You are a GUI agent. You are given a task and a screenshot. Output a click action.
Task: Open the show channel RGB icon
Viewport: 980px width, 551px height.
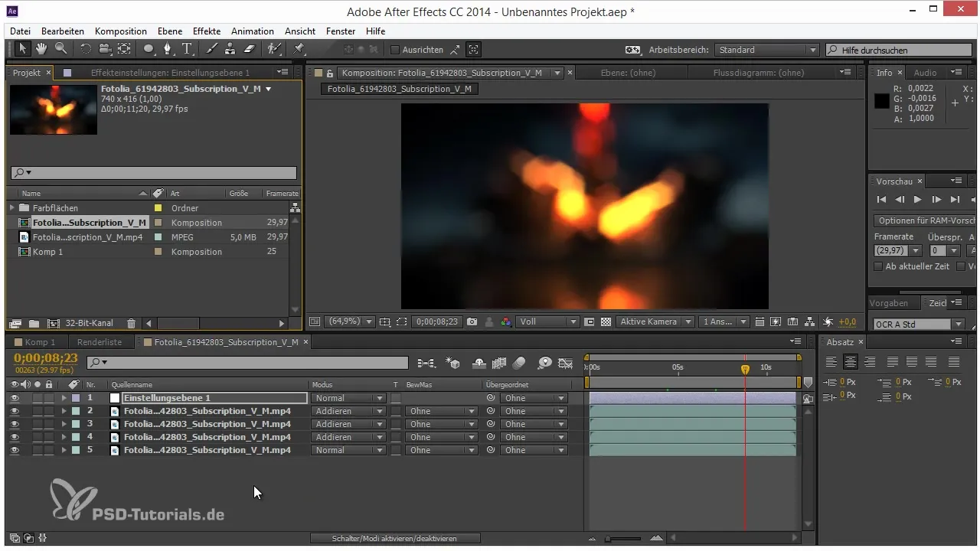point(505,322)
